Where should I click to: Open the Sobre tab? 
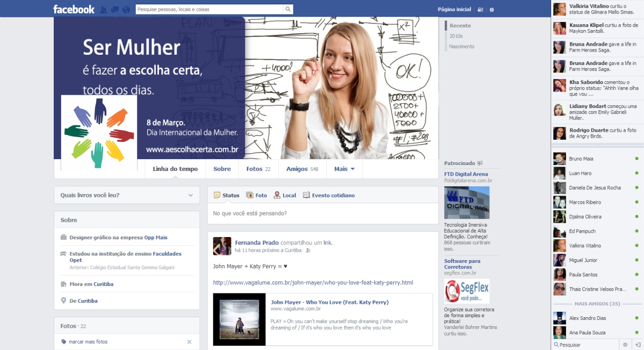click(x=222, y=169)
